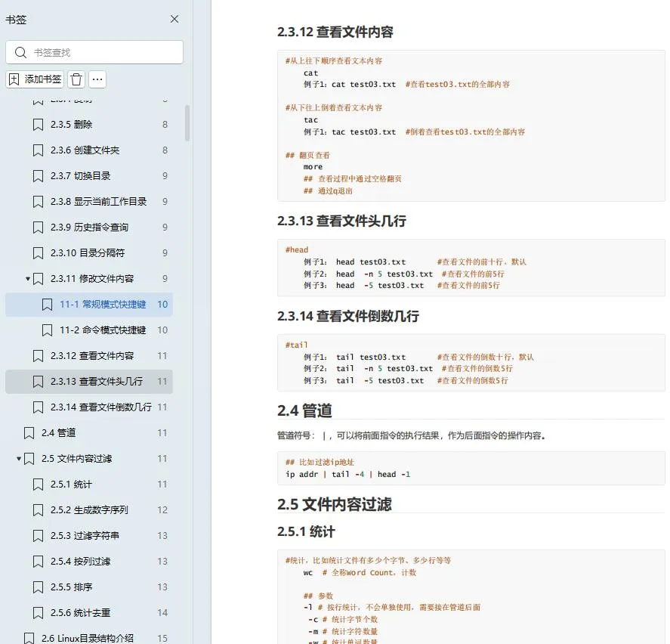Click the bookmark search field
Viewport: 670px width, 644px height.
[x=94, y=53]
